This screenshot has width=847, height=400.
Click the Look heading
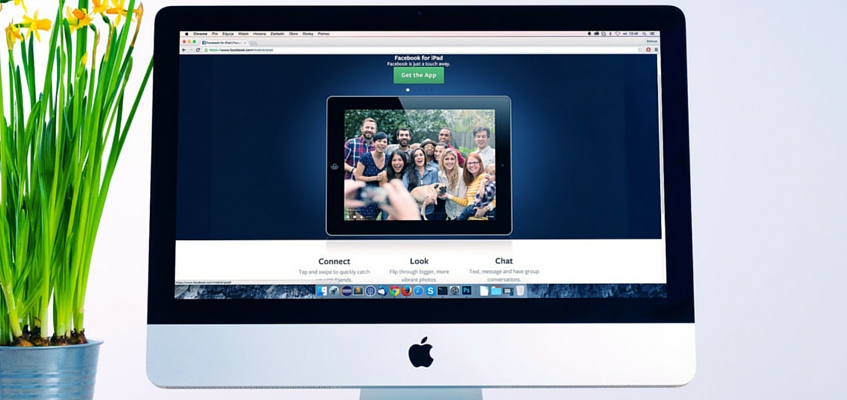pos(419,261)
